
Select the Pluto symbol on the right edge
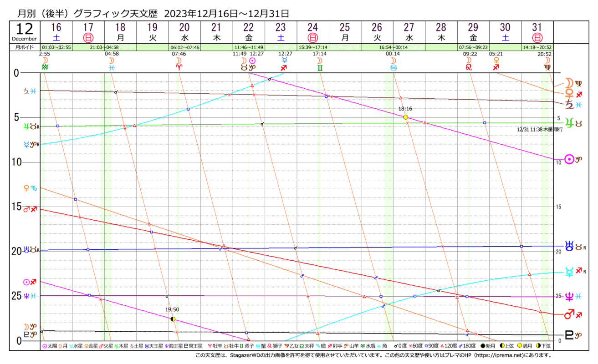(x=569, y=335)
